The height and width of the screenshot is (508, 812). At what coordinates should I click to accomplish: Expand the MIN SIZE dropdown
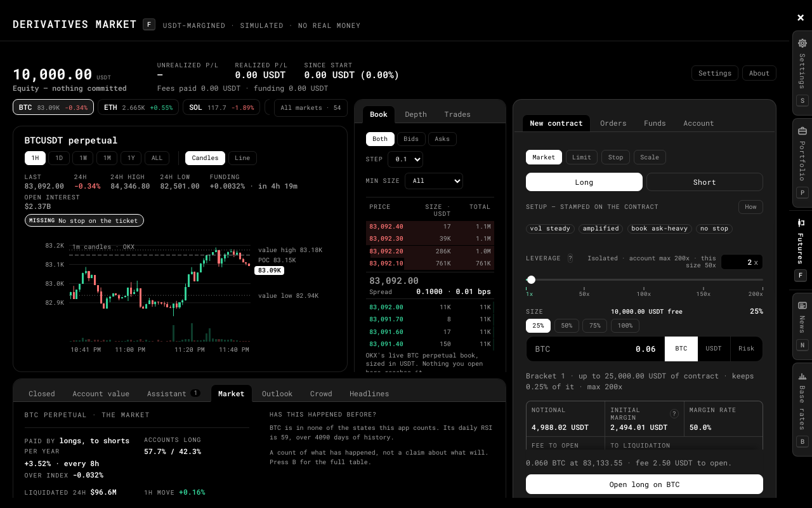click(x=434, y=181)
